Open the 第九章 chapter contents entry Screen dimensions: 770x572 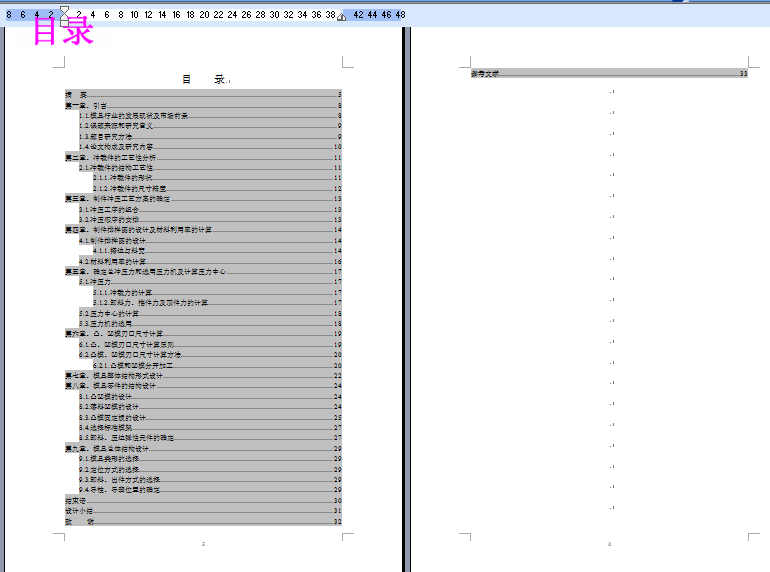pos(203,449)
